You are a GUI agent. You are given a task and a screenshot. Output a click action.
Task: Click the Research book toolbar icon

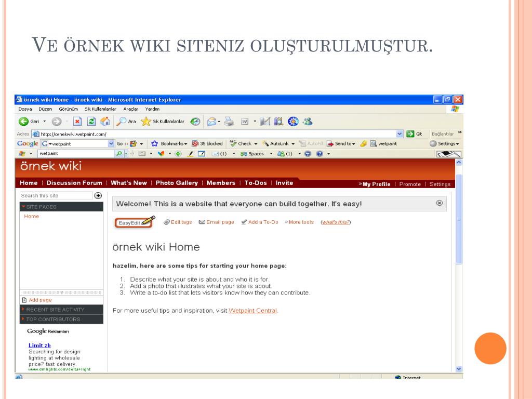278,121
